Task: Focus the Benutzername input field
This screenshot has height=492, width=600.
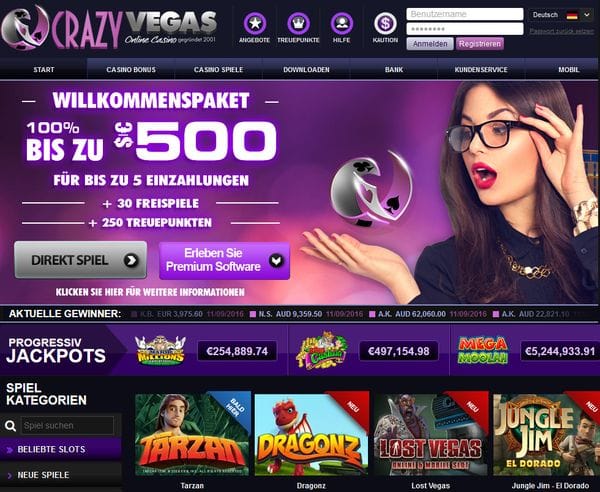Action: (x=465, y=14)
